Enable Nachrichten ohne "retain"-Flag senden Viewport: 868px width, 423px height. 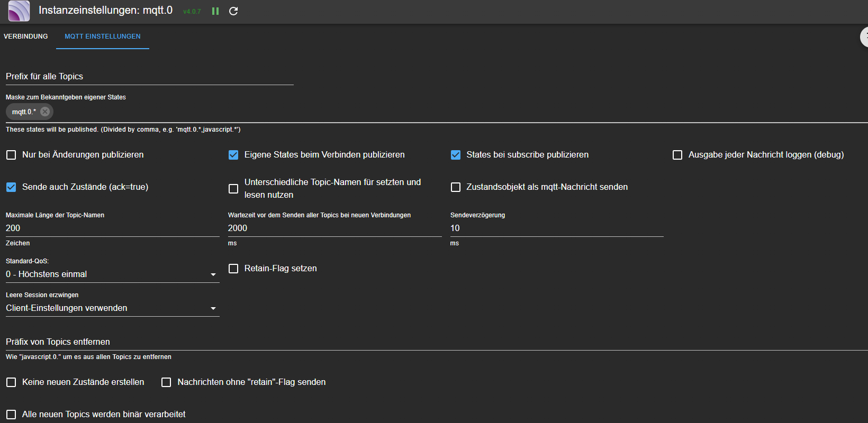coord(166,382)
